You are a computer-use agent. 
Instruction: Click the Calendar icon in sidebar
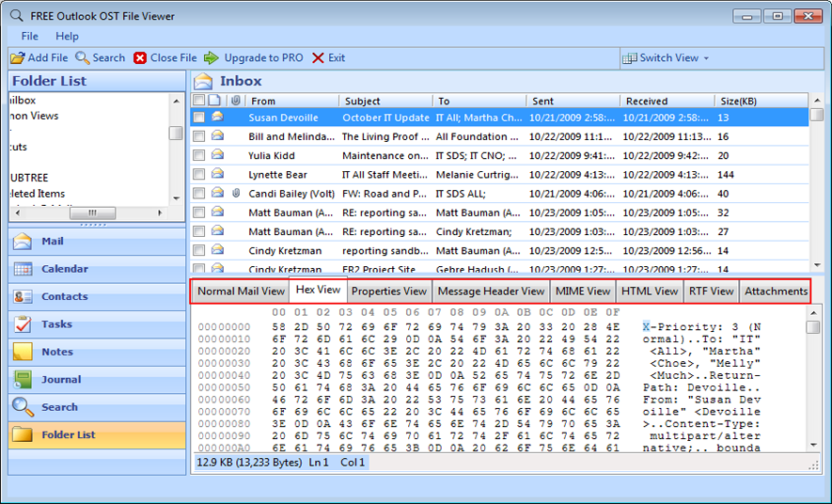(23, 269)
